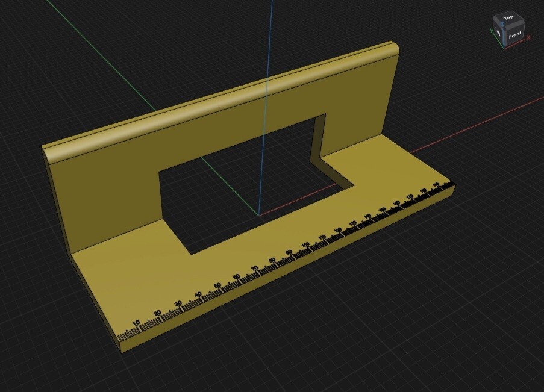Click the Left face of the view cube

tap(498, 33)
